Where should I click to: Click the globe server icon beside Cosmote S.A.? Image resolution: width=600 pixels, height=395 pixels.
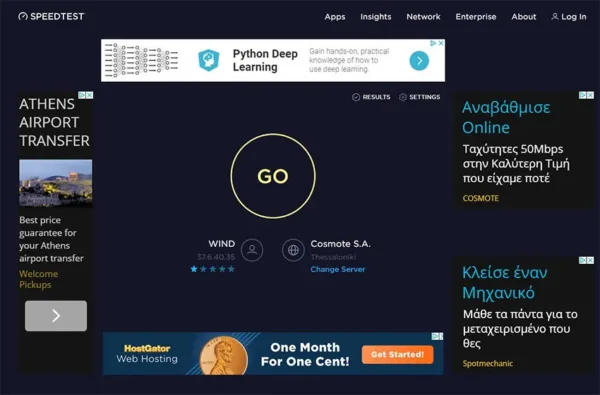click(293, 250)
